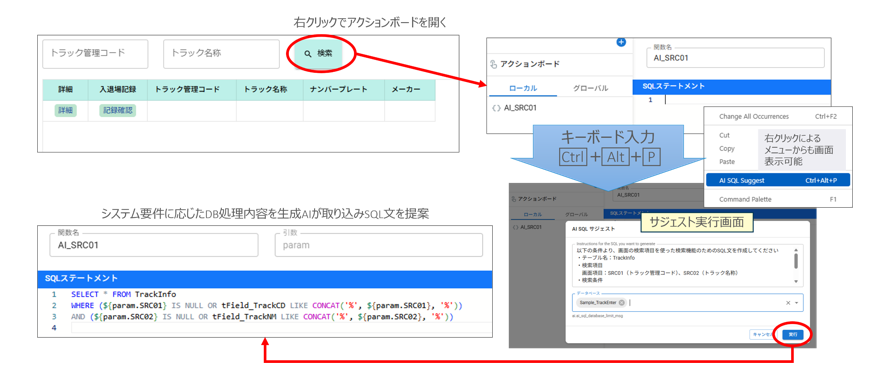Click empty line 4 in the generated SQL

click(281, 328)
